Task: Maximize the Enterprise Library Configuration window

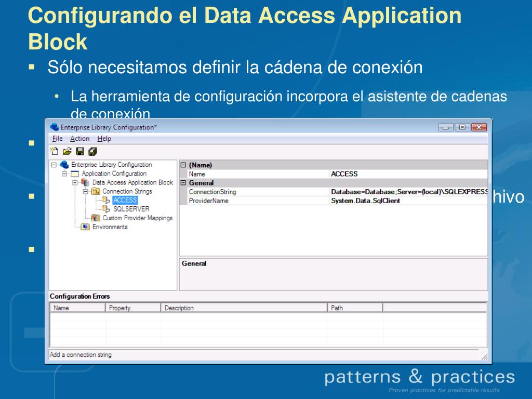Action: click(x=462, y=127)
